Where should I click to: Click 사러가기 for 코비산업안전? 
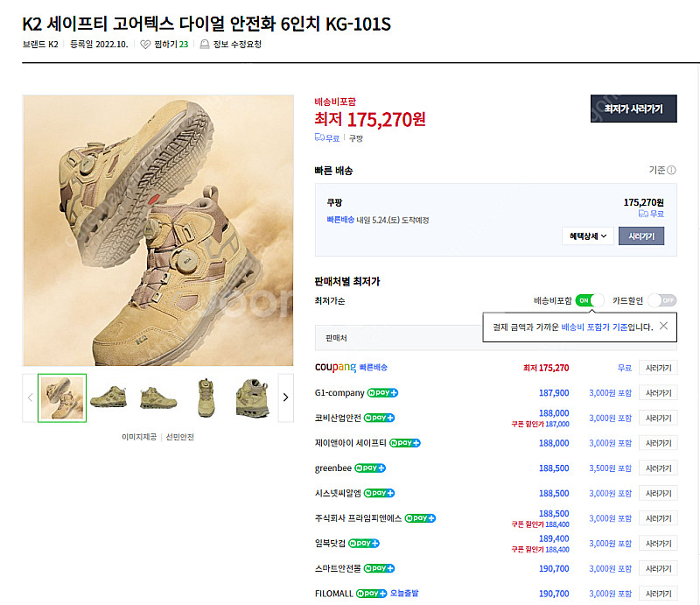point(658,418)
